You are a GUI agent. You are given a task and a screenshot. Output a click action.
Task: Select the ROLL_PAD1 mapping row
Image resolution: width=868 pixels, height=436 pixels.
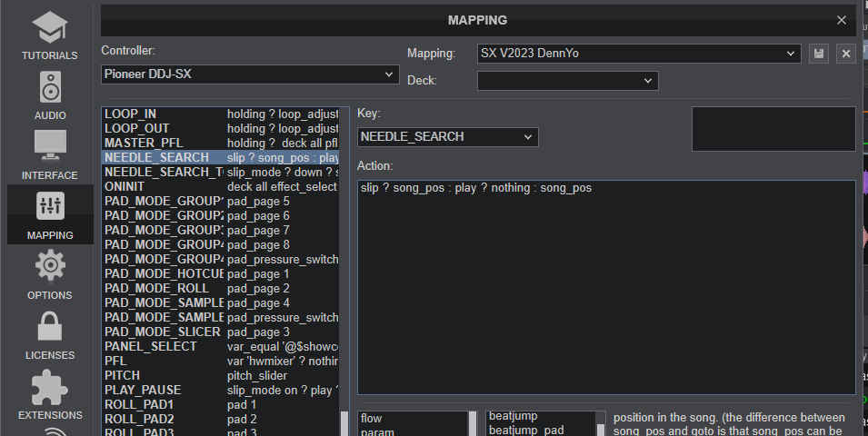tap(221, 404)
